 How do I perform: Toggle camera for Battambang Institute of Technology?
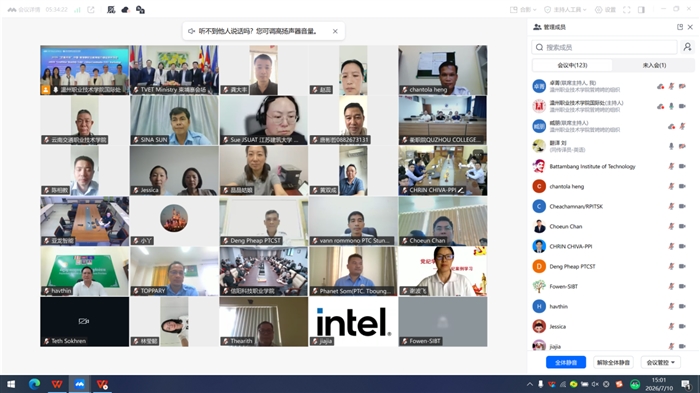click(x=682, y=166)
